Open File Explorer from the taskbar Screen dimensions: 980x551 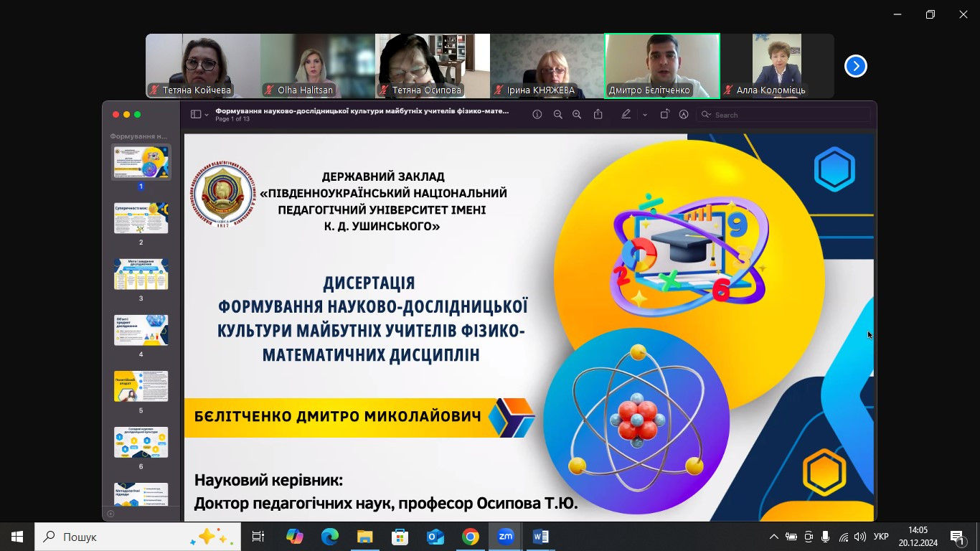(364, 537)
